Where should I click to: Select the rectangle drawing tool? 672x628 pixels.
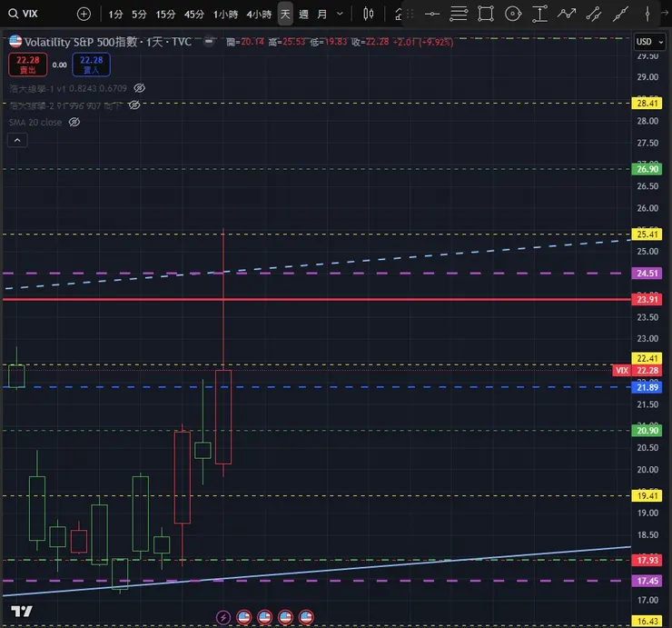(486, 14)
